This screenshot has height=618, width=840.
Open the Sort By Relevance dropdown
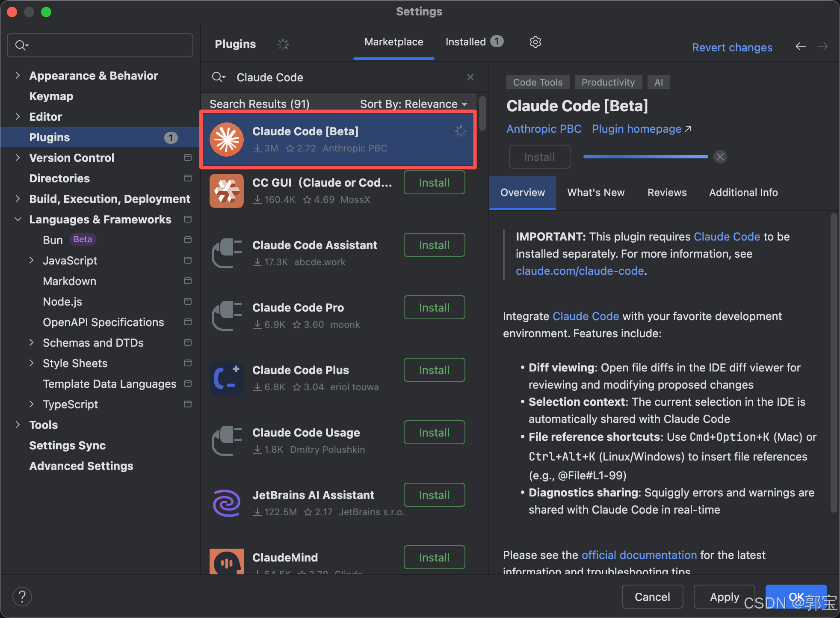(413, 104)
